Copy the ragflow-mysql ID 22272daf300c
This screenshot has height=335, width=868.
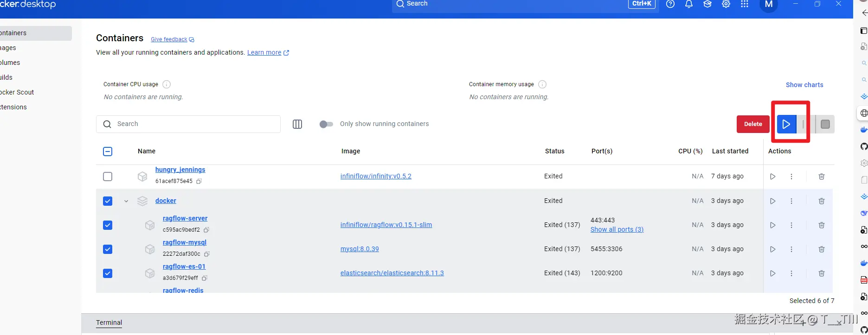coord(207,254)
